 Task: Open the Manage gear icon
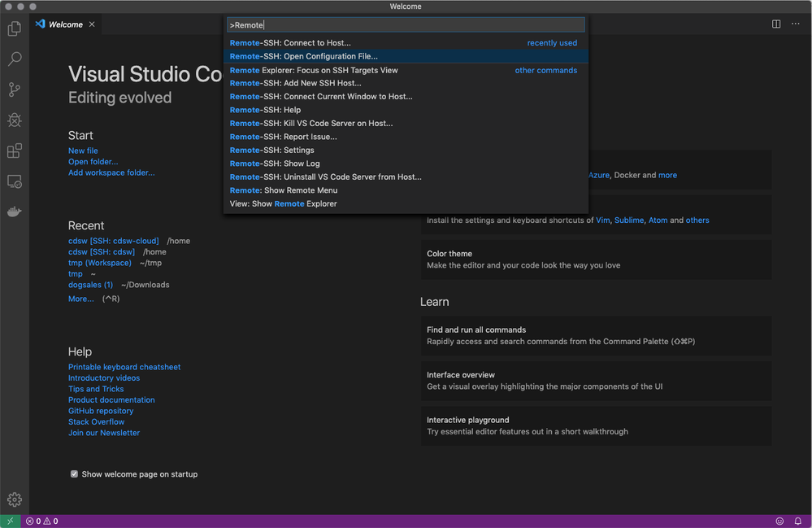click(x=15, y=499)
